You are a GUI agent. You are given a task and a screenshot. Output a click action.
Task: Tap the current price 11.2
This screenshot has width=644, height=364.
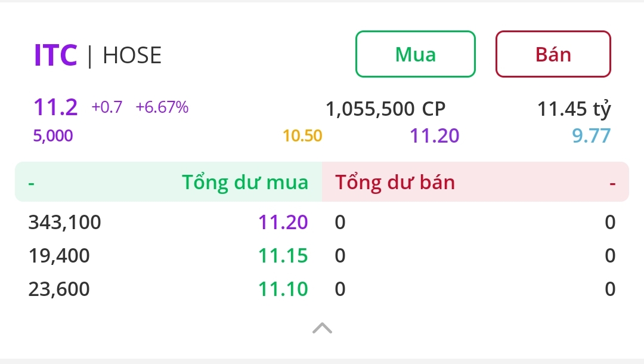point(55,107)
